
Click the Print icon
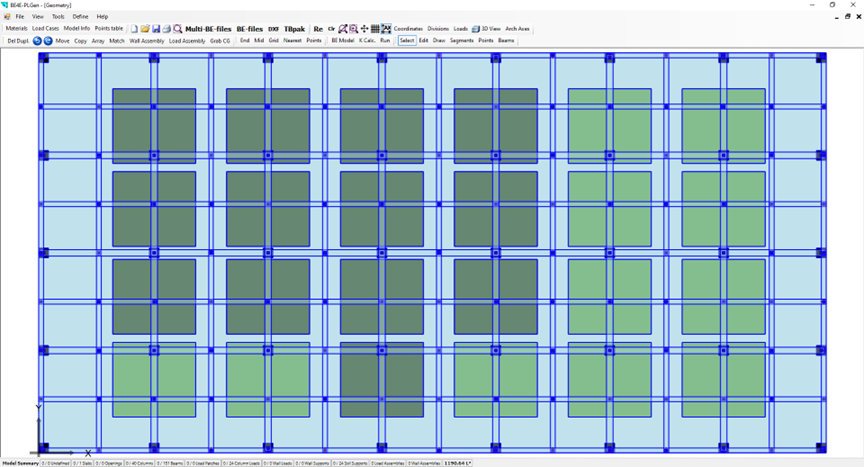(x=166, y=29)
